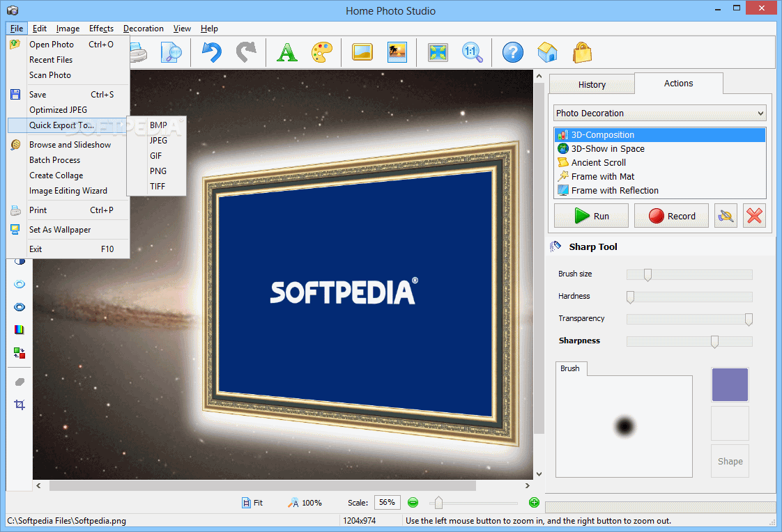
Task: Export quickly to PNG format
Action: coord(158,171)
